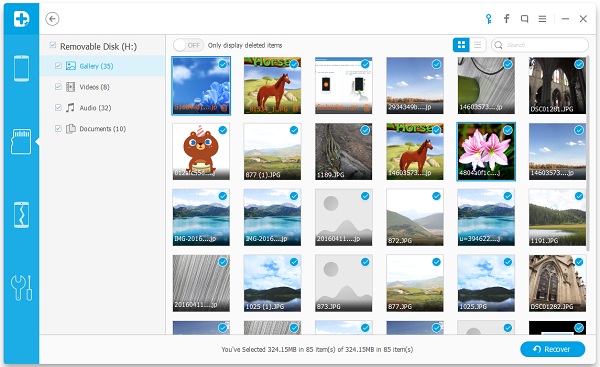
Task: Open the blue flower thumbnail in first row
Action: [x=201, y=86]
